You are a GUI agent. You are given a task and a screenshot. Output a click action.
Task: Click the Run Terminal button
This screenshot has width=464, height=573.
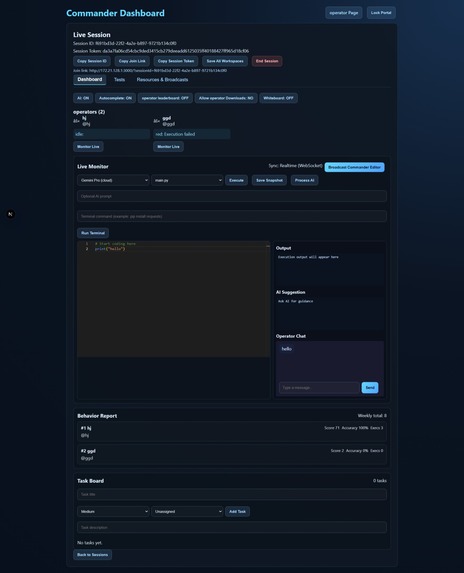point(93,233)
